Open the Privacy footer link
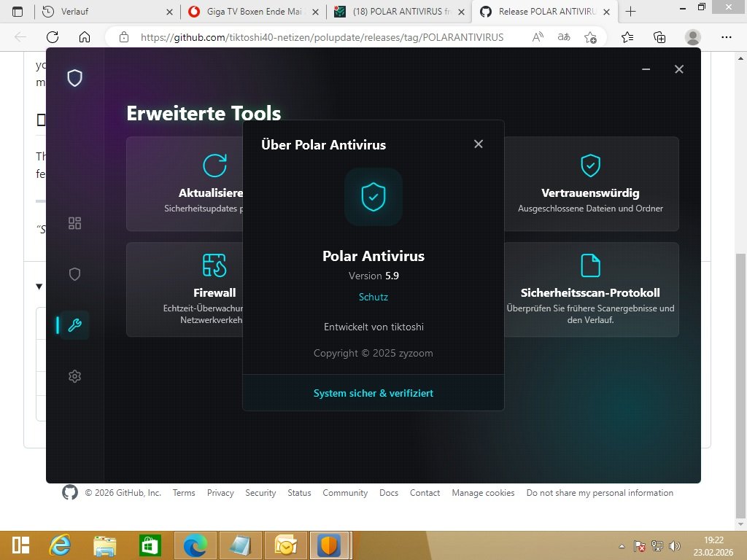Viewport: 747px width, 560px height. click(x=220, y=493)
